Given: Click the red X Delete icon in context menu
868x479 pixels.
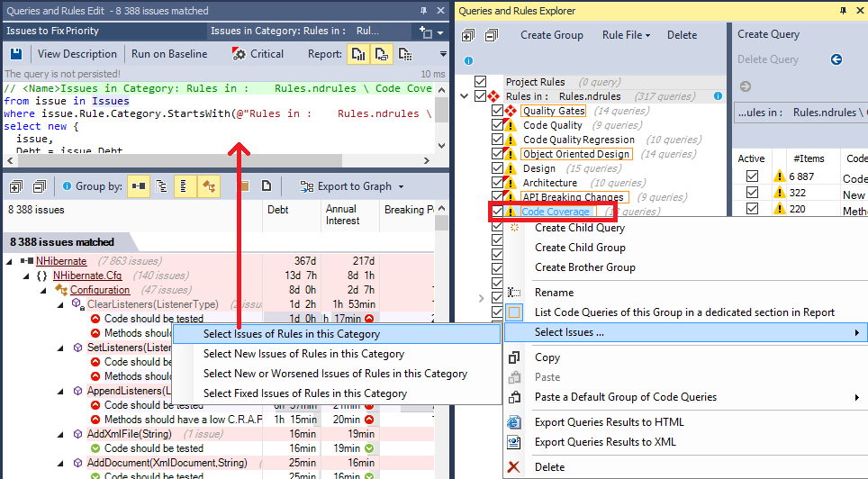Looking at the screenshot, I should coord(514,467).
